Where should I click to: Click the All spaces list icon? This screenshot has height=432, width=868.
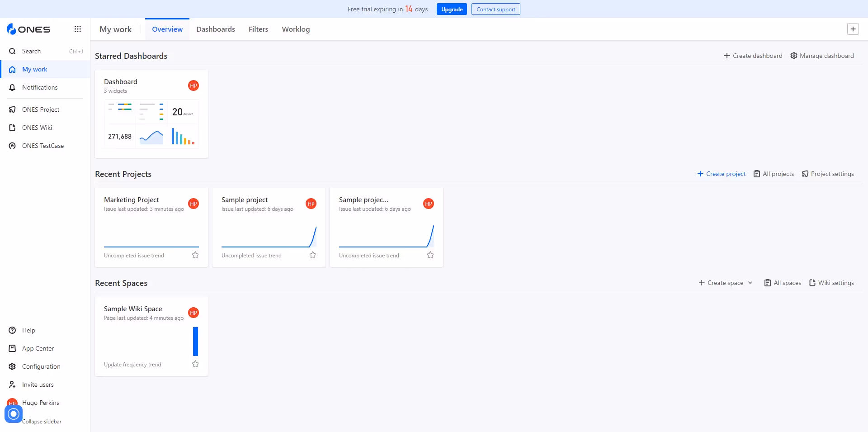(767, 283)
